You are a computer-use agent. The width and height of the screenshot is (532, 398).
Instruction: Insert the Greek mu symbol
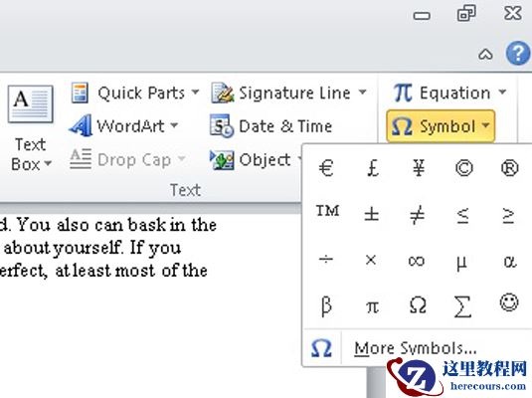(x=461, y=263)
